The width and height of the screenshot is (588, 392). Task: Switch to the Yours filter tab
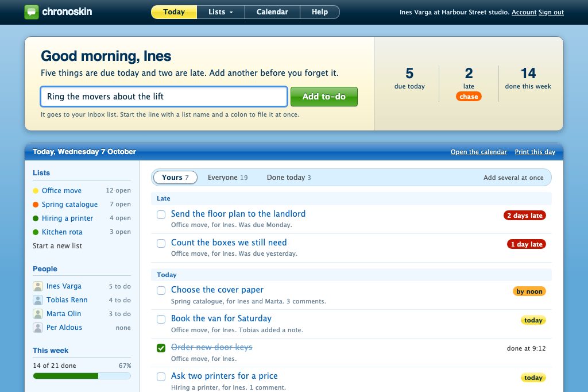pyautogui.click(x=175, y=177)
